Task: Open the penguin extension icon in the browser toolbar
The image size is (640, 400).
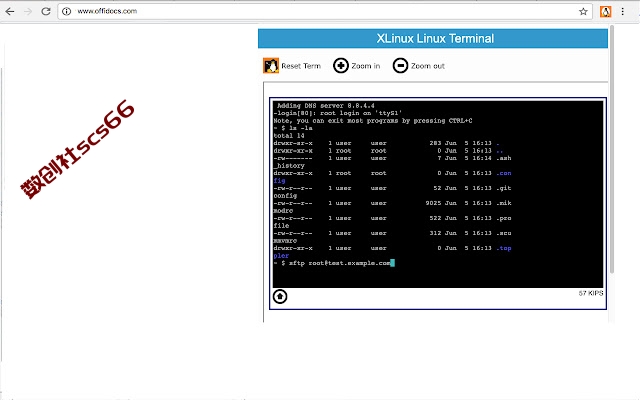Action: pyautogui.click(x=605, y=11)
